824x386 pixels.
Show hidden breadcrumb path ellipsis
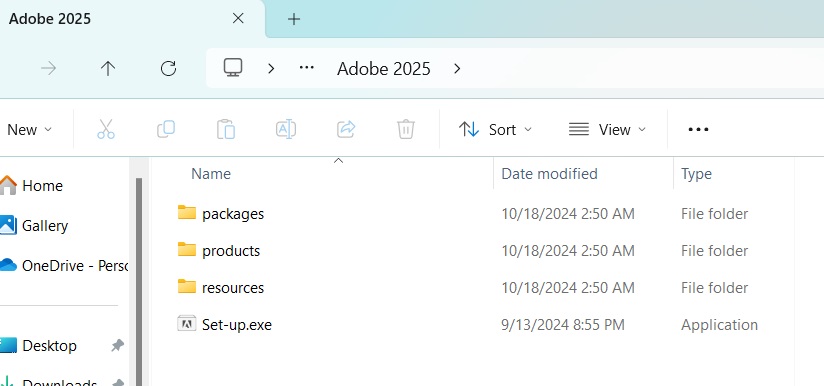[306, 68]
